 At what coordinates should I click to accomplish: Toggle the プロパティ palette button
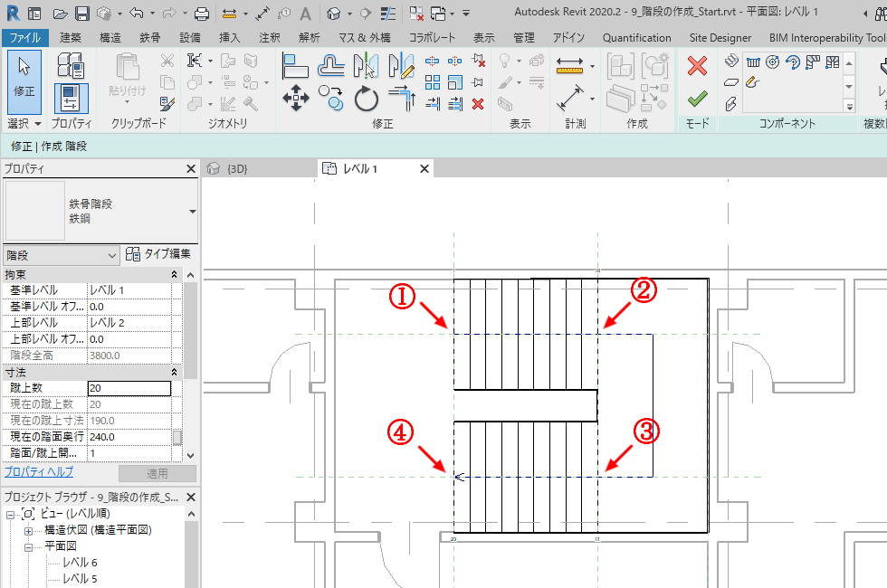click(71, 98)
